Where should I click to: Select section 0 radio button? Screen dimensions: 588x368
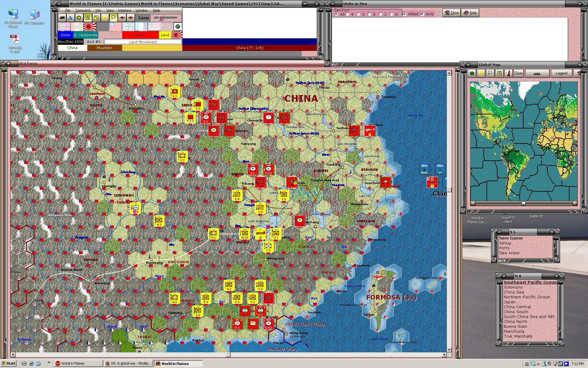pyautogui.click(x=392, y=14)
